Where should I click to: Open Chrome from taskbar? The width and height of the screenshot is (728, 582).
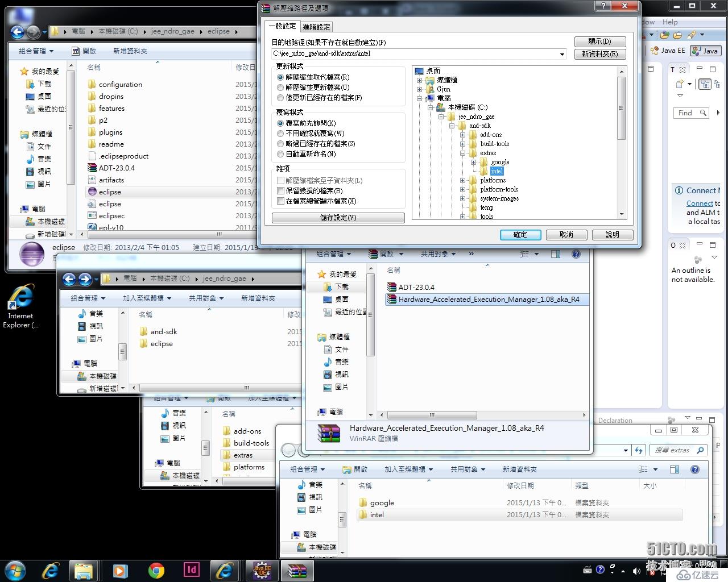[x=156, y=570]
